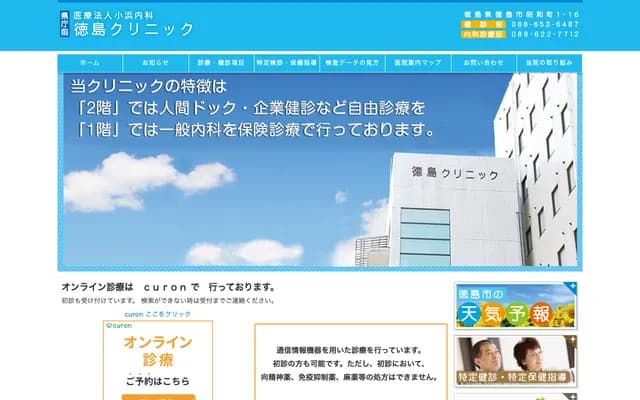
Task: Open the お知らせ navigation tab
Action: coord(156,63)
